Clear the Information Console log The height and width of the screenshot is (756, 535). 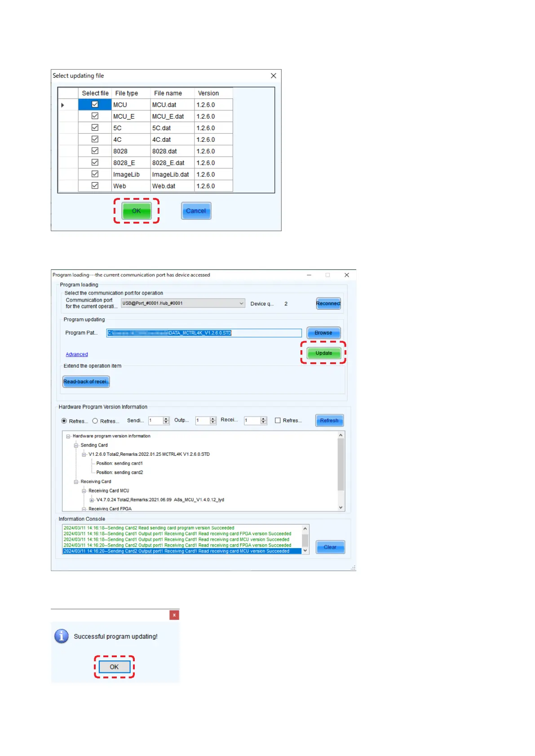(330, 547)
